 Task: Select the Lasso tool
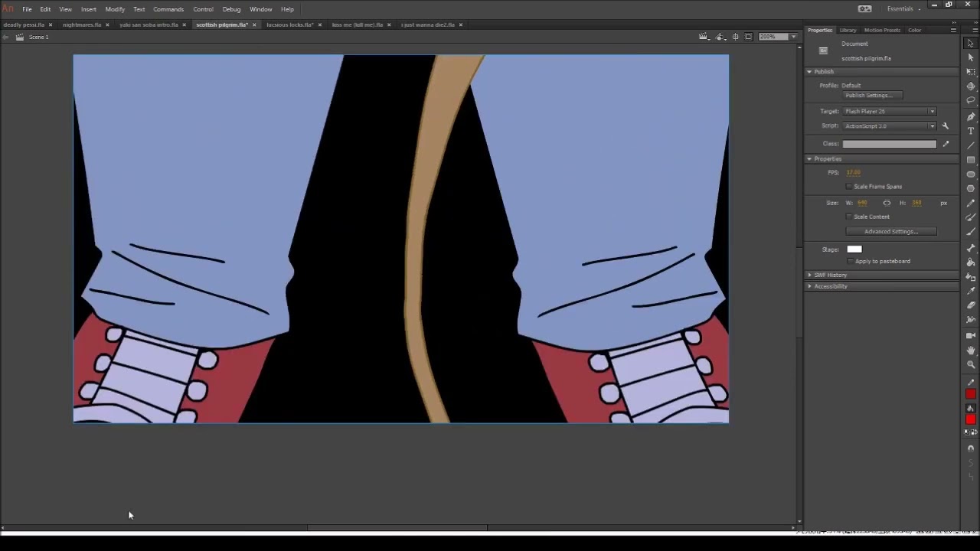pyautogui.click(x=971, y=100)
